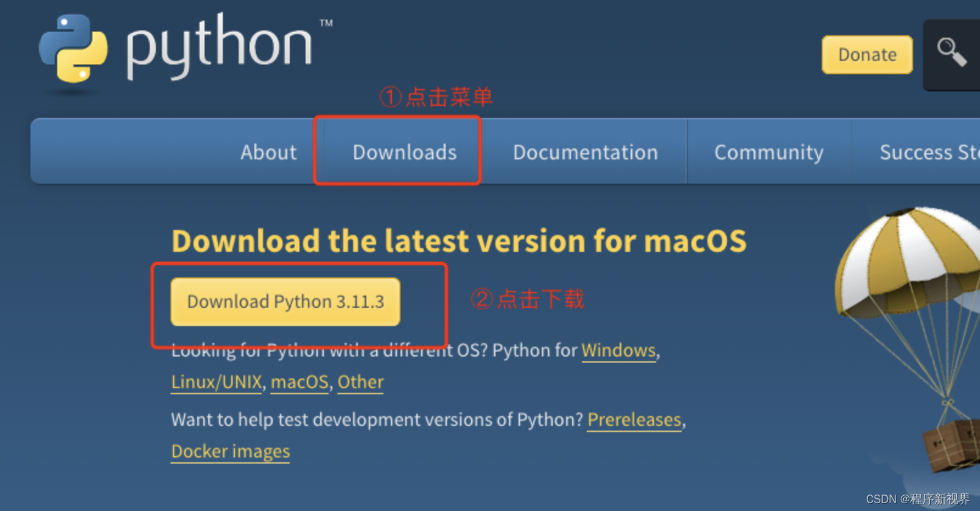The image size is (980, 511).
Task: Follow the macOS link
Action: (x=299, y=383)
